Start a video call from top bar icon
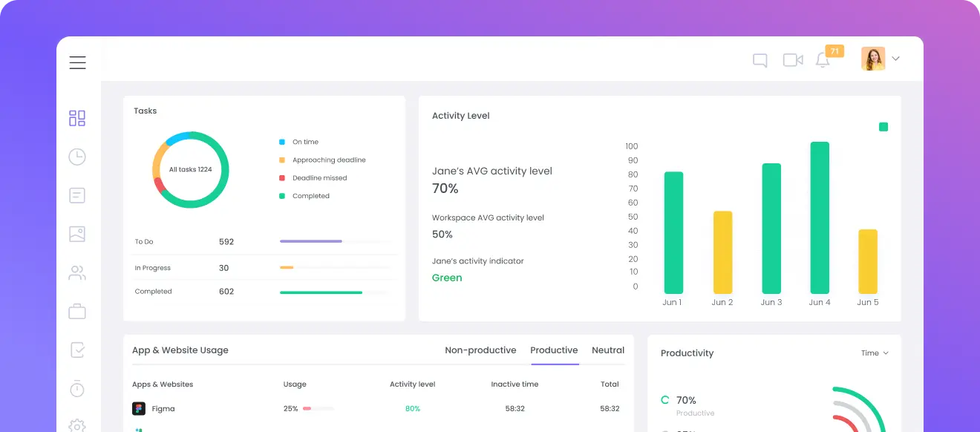The height and width of the screenshot is (432, 980). (x=792, y=59)
